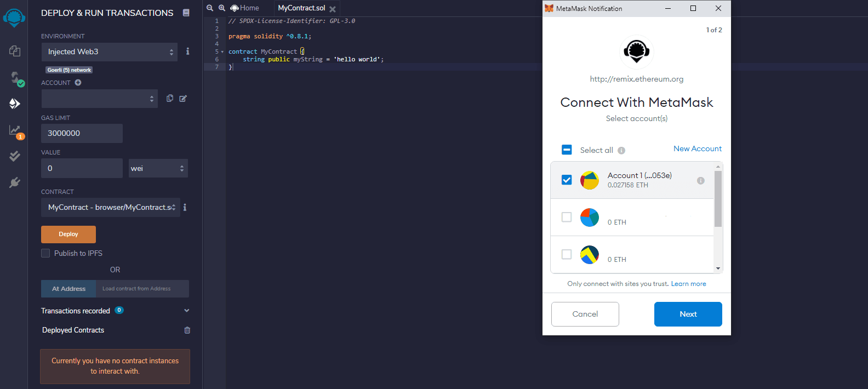Click the third account's blue-yellow avatar
Image resolution: width=868 pixels, height=389 pixels.
pyautogui.click(x=590, y=255)
